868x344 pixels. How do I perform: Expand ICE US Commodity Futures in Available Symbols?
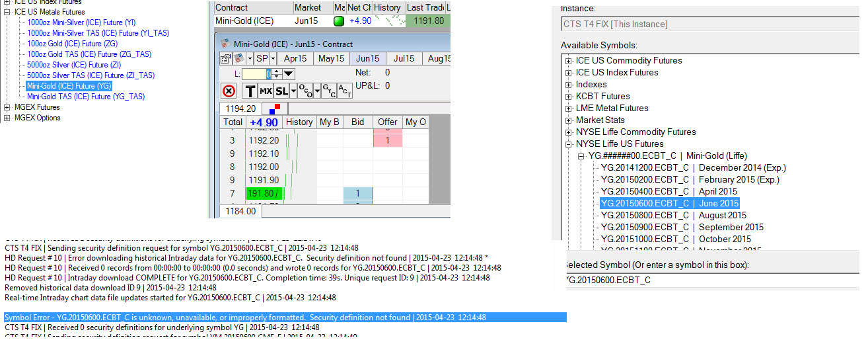[569, 61]
